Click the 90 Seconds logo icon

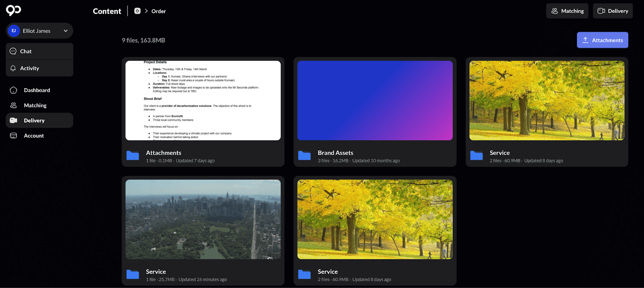tap(13, 10)
